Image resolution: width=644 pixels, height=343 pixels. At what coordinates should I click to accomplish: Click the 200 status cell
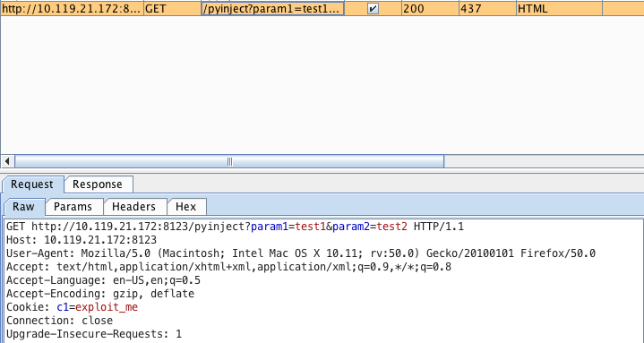click(x=430, y=8)
